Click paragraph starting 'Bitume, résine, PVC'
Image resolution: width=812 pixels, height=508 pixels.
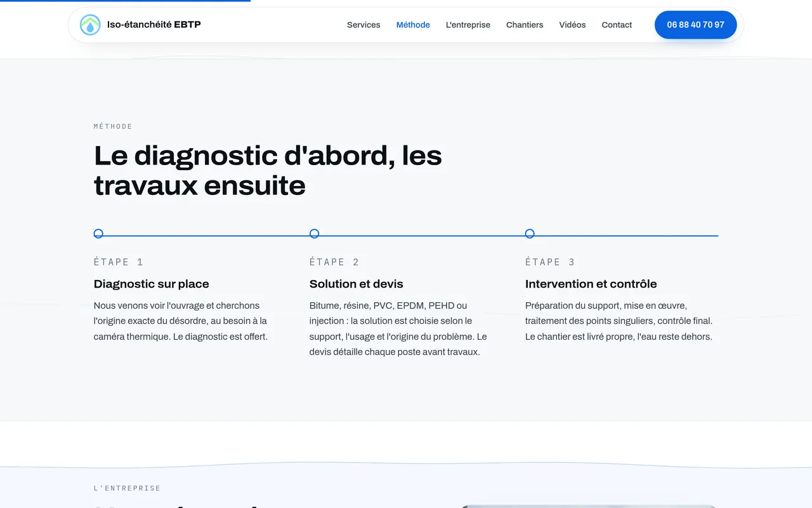click(398, 329)
